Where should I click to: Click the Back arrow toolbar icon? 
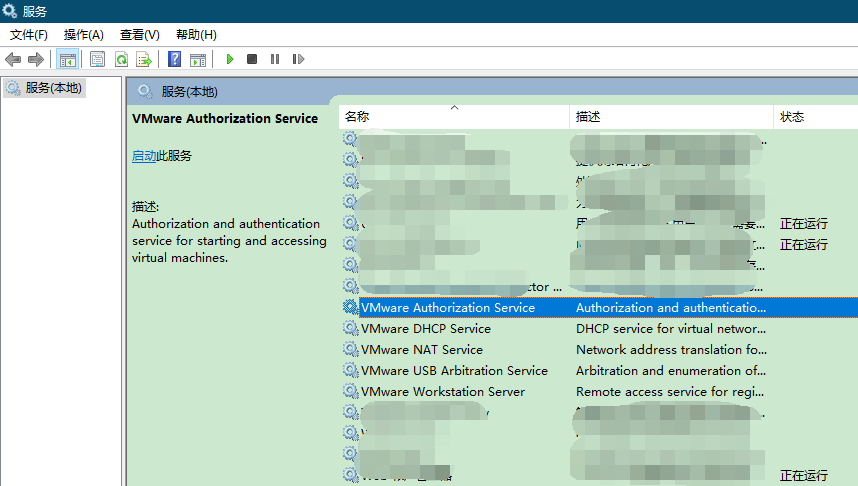tap(13, 59)
